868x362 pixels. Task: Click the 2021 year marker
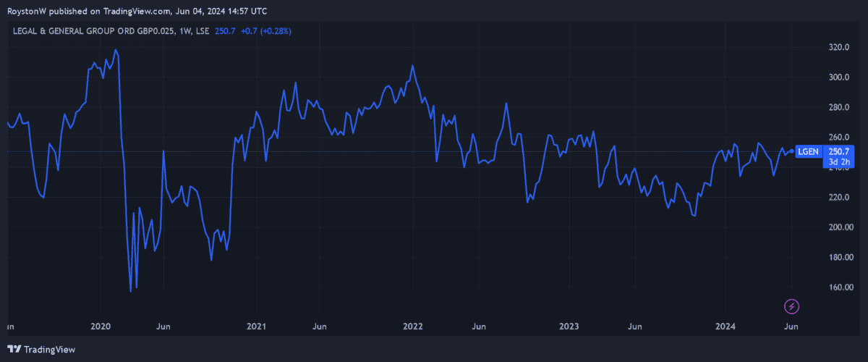(x=258, y=327)
